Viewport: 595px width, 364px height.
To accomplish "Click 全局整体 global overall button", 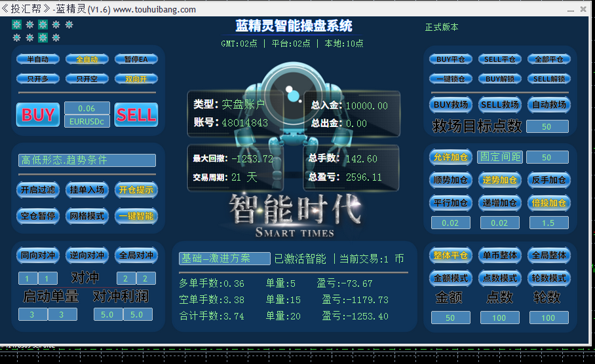I will 549,255.
